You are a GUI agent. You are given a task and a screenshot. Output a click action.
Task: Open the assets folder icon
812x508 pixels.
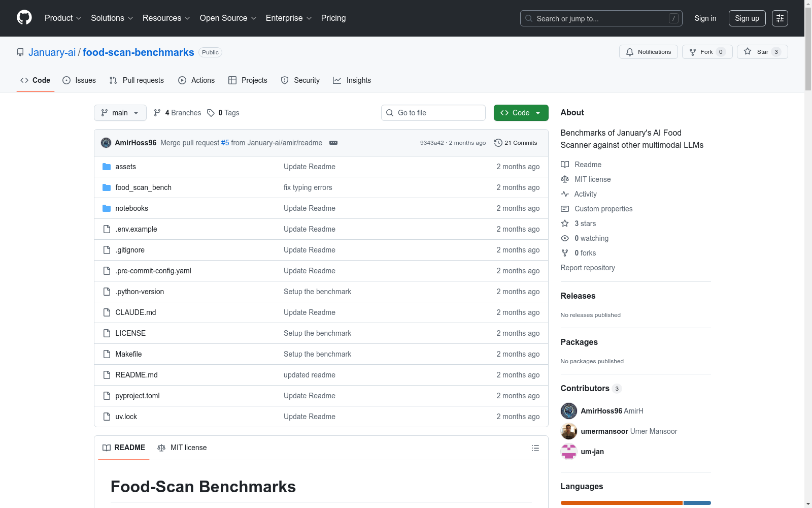click(x=107, y=167)
